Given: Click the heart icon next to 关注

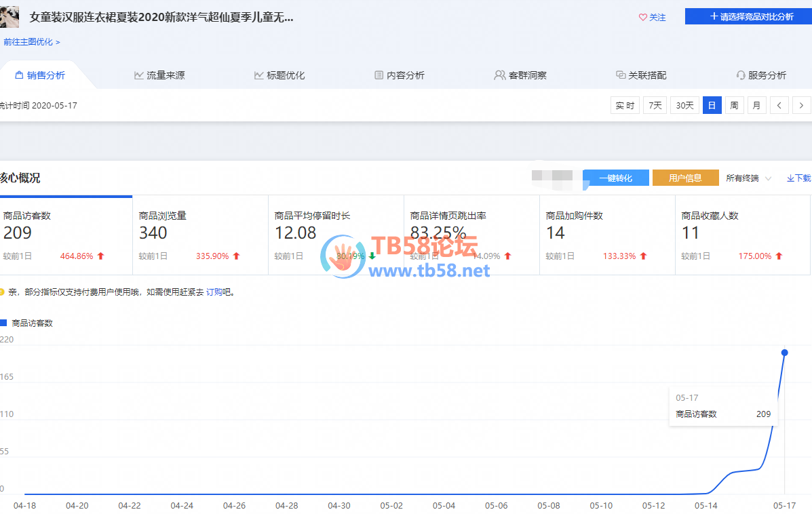Looking at the screenshot, I should [x=642, y=17].
